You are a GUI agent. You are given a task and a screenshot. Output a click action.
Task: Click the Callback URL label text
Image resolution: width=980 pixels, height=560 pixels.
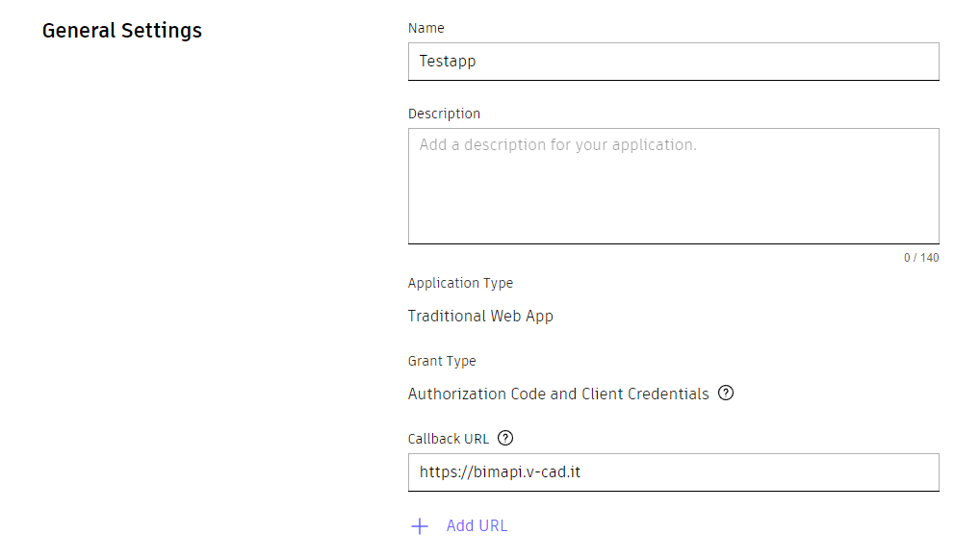(449, 439)
